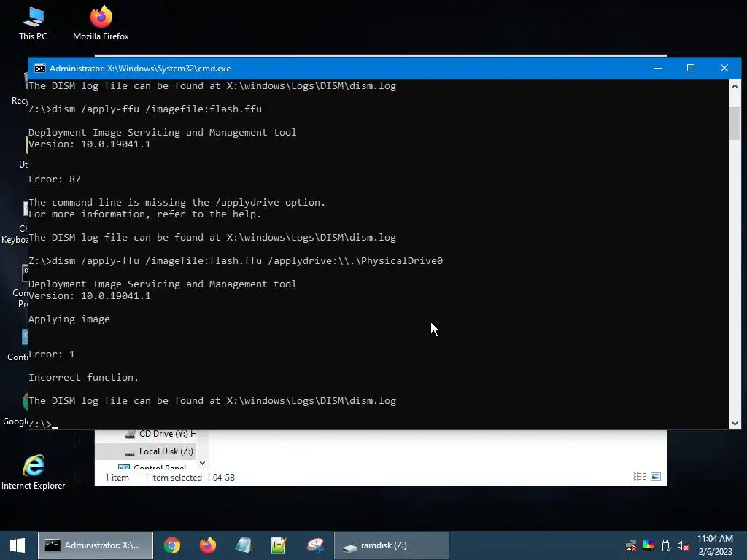Close the cmd.exe window
The width and height of the screenshot is (747, 560).
click(724, 68)
